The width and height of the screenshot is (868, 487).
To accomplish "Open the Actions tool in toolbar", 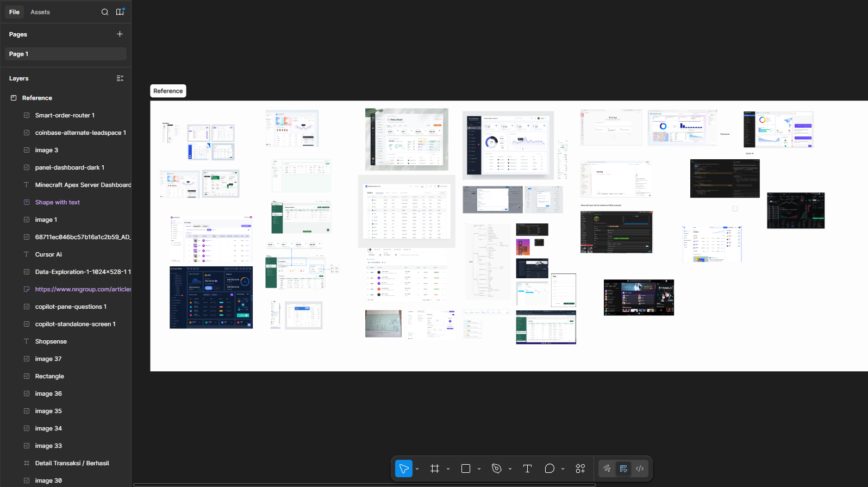I will 580,469.
